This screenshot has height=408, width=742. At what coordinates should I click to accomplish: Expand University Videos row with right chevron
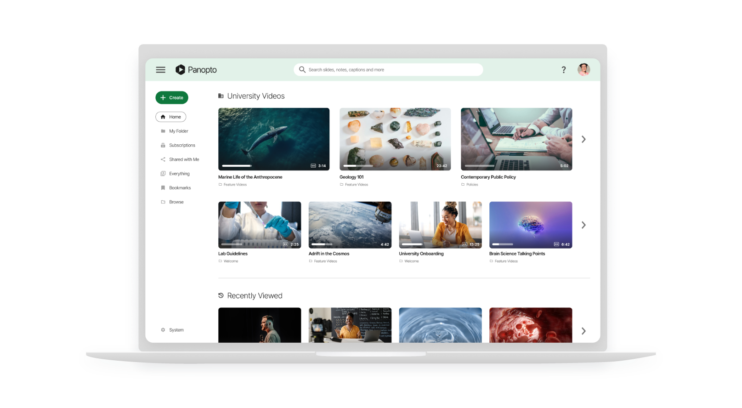(x=583, y=139)
